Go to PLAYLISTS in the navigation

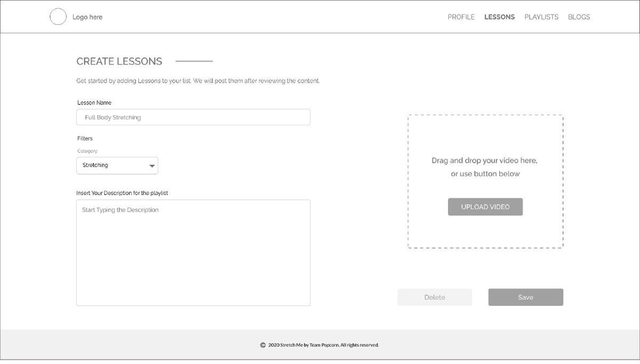[x=541, y=17]
